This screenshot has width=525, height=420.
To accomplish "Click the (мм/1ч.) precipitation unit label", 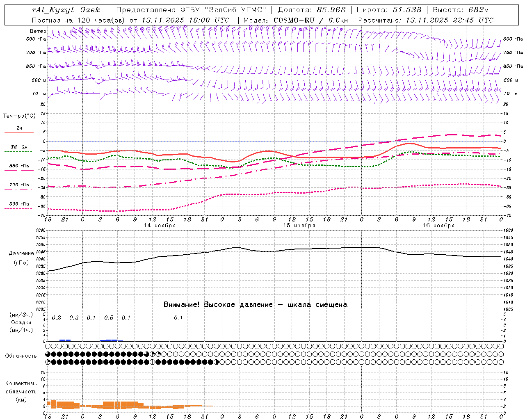I will click(21, 330).
